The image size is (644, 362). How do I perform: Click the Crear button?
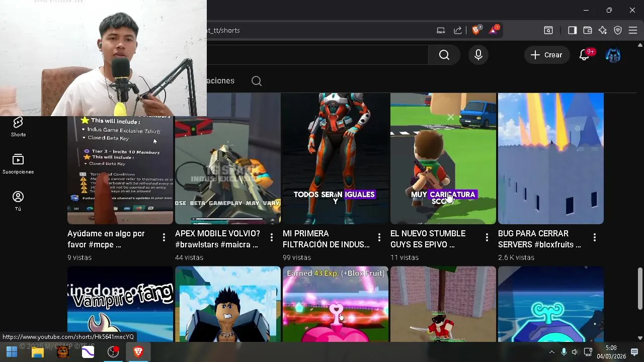pos(547,55)
